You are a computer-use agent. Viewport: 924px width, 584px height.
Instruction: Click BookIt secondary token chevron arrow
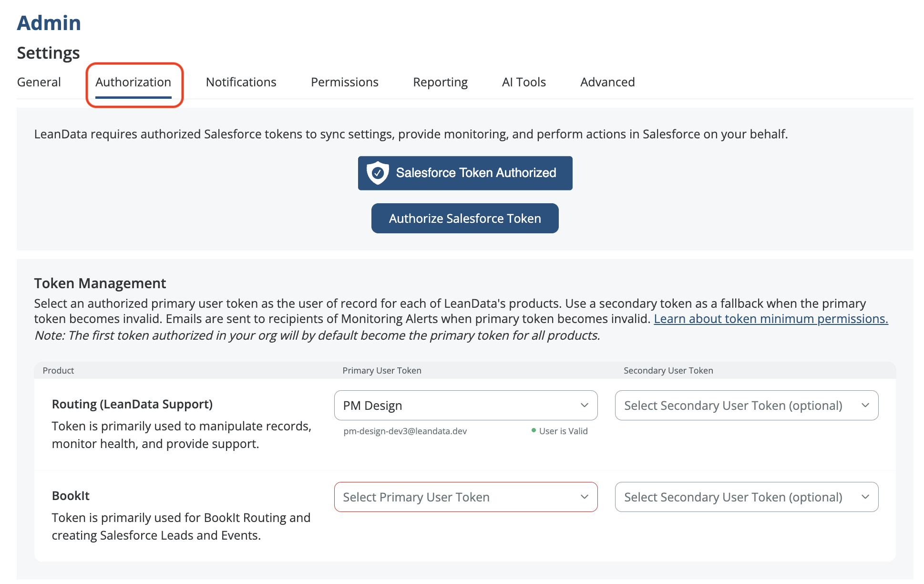point(865,497)
